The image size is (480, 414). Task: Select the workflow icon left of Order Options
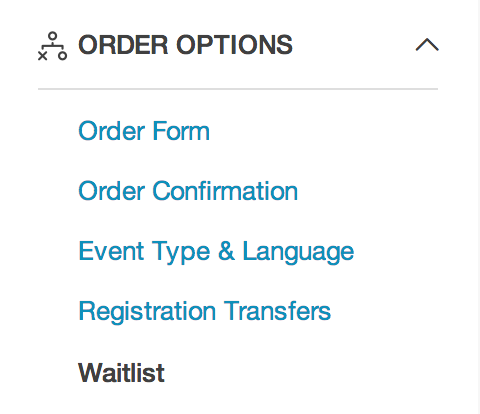click(52, 46)
